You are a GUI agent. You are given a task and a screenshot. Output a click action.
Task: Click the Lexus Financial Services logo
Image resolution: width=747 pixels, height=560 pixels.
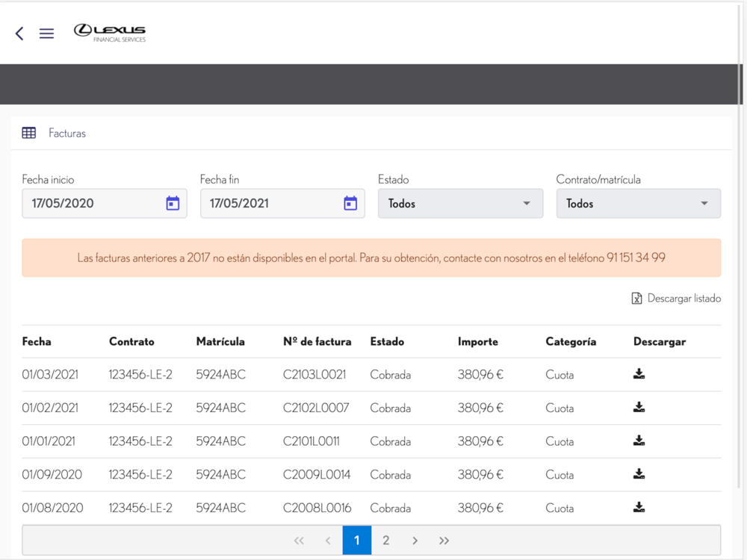coord(110,33)
